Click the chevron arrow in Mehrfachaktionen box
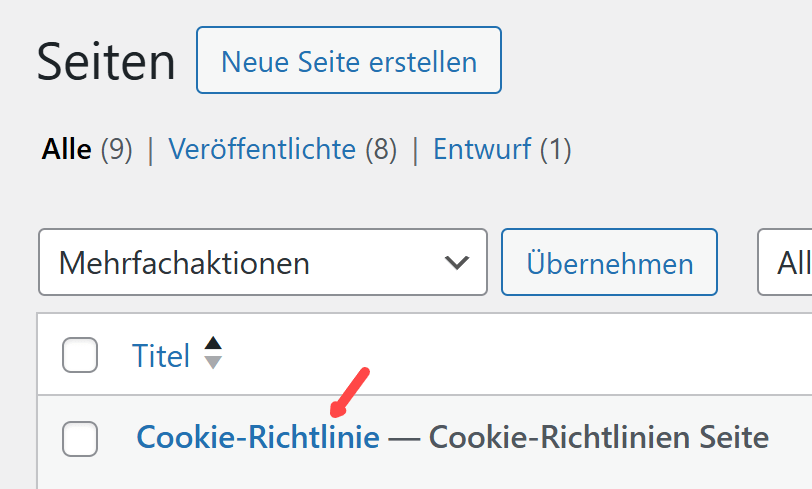The image size is (812, 489). (457, 263)
